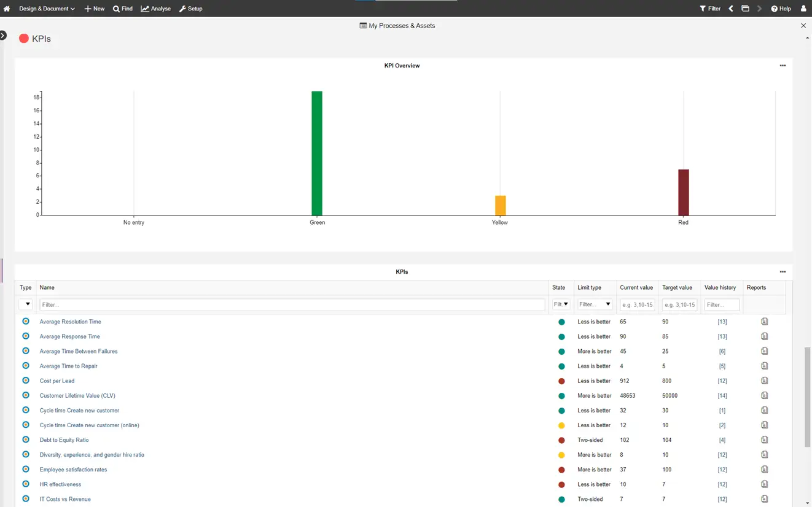Click the window layout icon in top bar
The width and height of the screenshot is (812, 507).
tap(745, 9)
